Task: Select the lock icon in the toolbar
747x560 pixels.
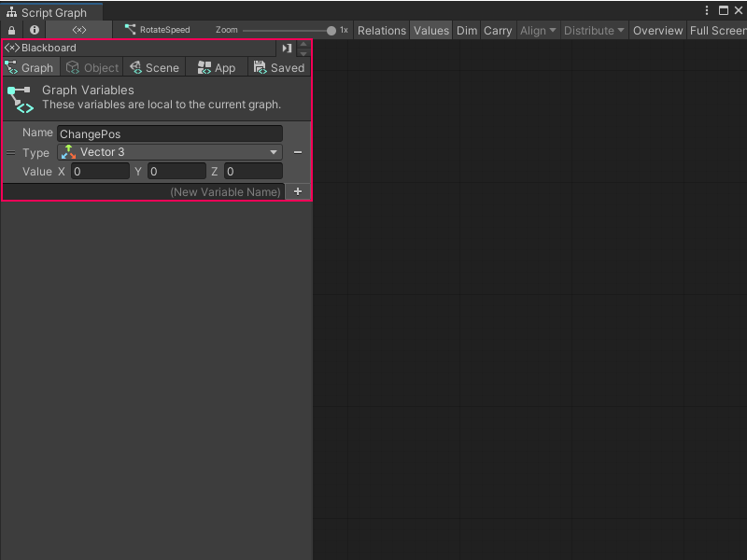Action: 10,30
